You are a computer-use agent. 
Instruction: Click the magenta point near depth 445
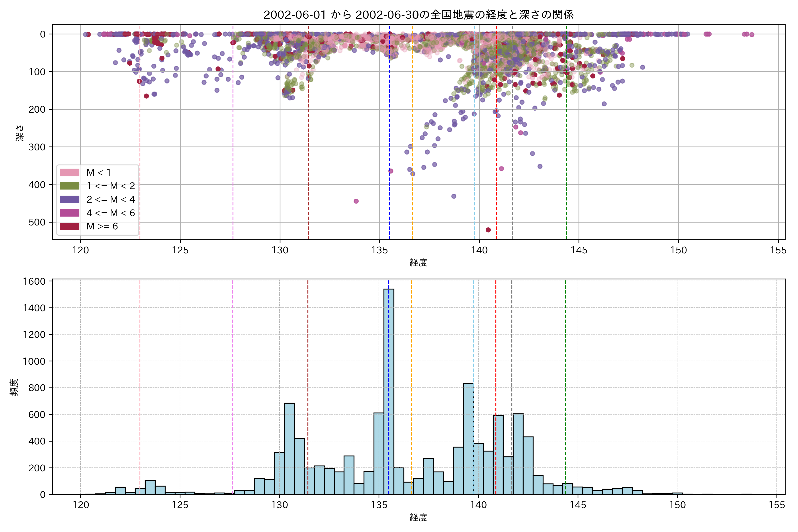(x=356, y=201)
